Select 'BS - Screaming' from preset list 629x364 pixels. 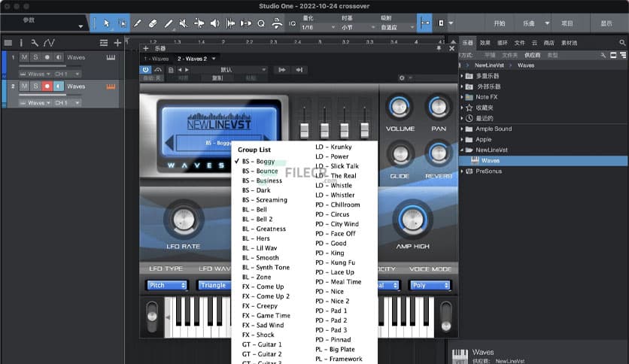pos(264,200)
